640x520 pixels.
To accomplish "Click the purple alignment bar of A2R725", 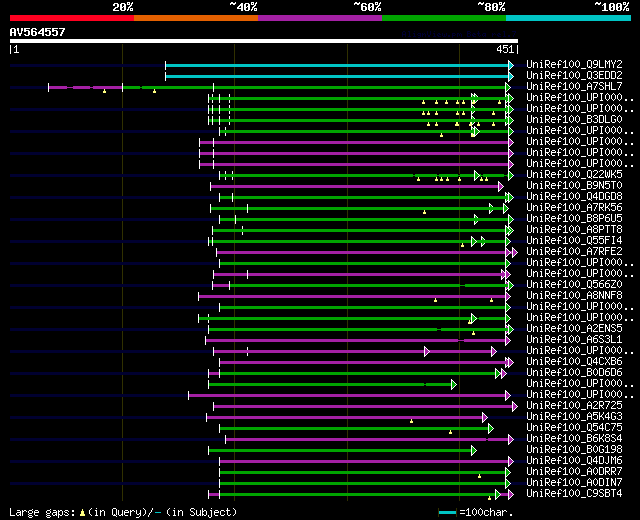I will 363,407.
